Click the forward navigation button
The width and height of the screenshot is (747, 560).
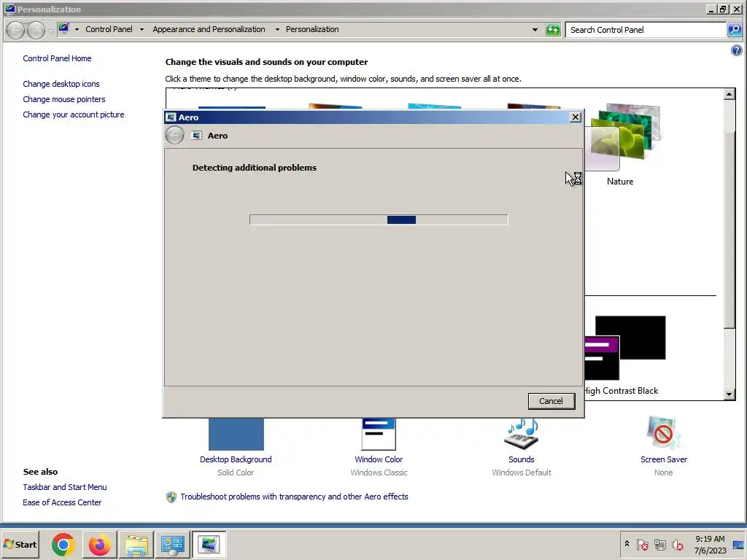[x=36, y=30]
